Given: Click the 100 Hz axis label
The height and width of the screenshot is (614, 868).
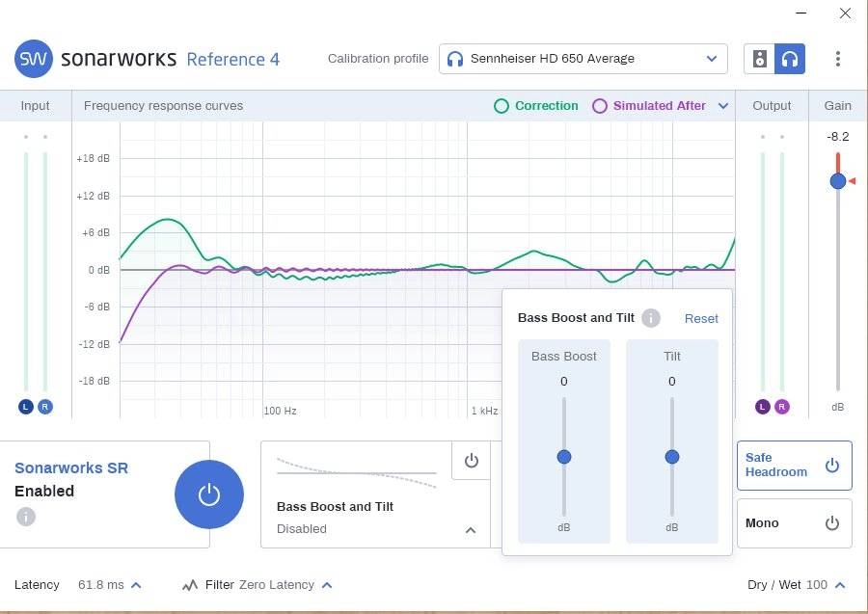Looking at the screenshot, I should pos(280,411).
